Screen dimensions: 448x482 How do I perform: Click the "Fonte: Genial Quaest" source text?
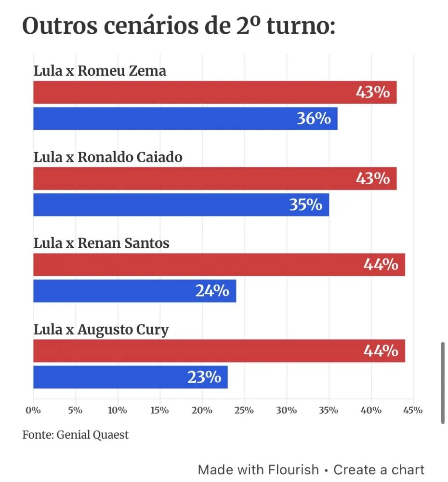click(76, 435)
